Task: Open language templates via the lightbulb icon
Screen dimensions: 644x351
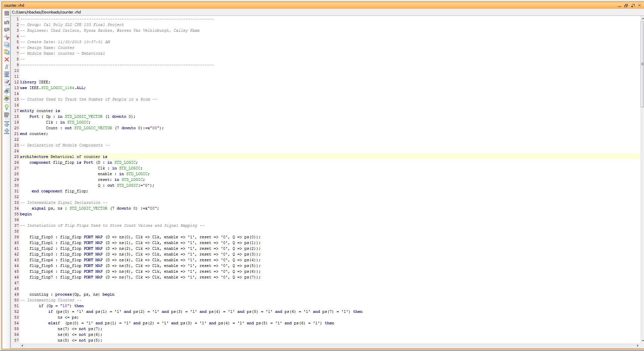Action: [7, 107]
